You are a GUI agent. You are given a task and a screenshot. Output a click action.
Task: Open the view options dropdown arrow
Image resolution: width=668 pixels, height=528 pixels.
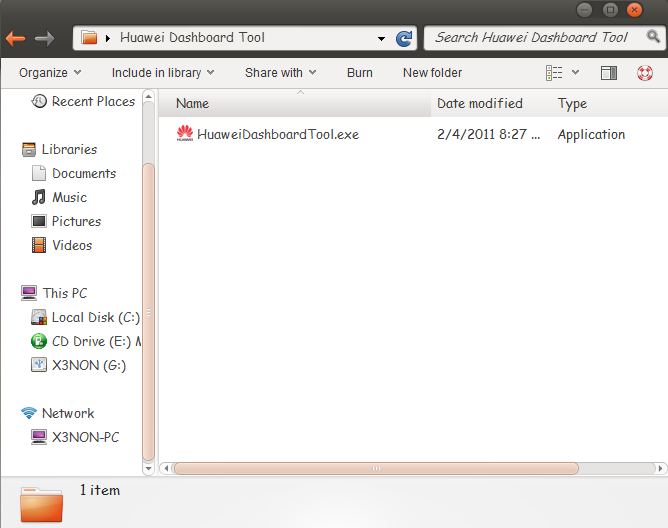coord(575,72)
